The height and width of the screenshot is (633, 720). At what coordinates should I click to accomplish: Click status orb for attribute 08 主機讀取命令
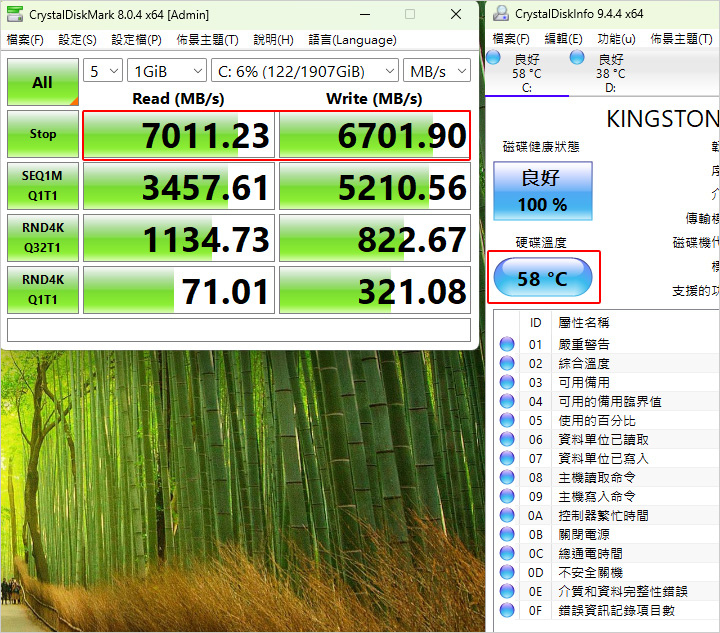[x=507, y=477]
